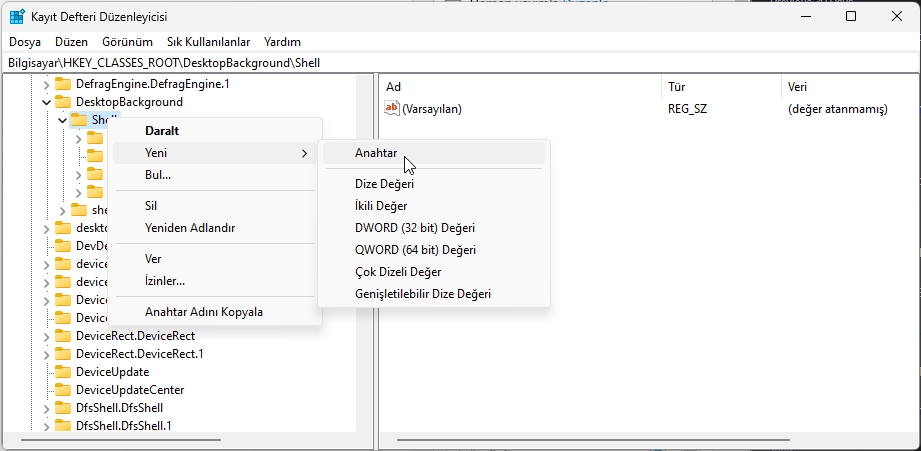Click the DeviceUpdate folder icon
Viewport: 921px width, 451px height.
pyautogui.click(x=63, y=372)
